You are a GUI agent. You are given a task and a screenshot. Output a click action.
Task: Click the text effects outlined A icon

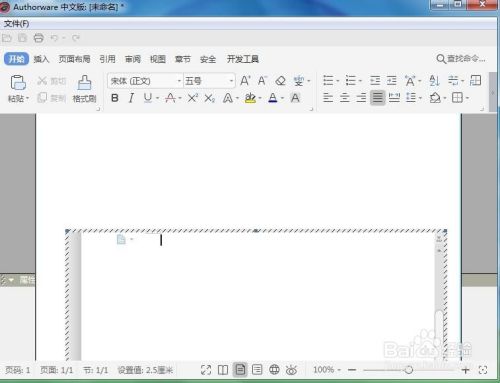pos(228,98)
